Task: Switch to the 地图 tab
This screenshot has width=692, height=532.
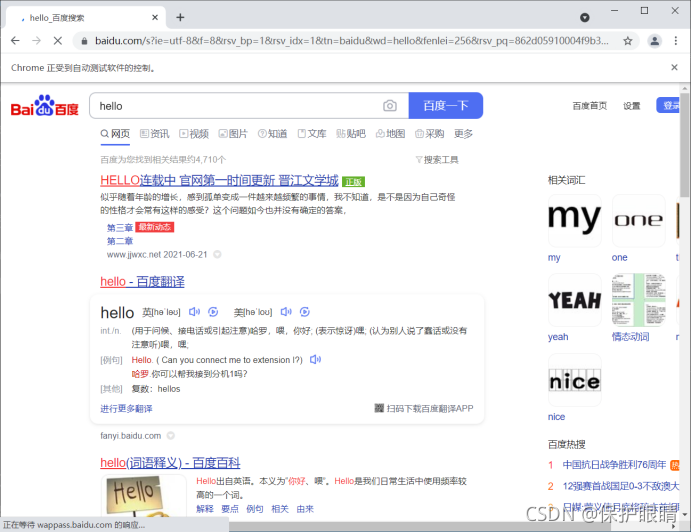Action: [x=390, y=134]
